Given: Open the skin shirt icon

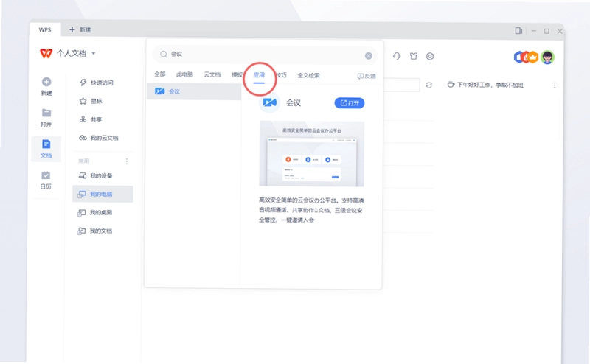Looking at the screenshot, I should pos(414,57).
